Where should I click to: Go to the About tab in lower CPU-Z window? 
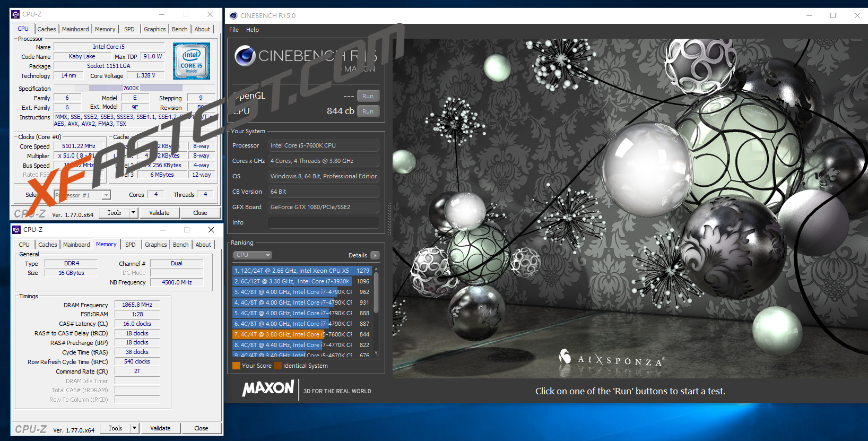point(203,245)
